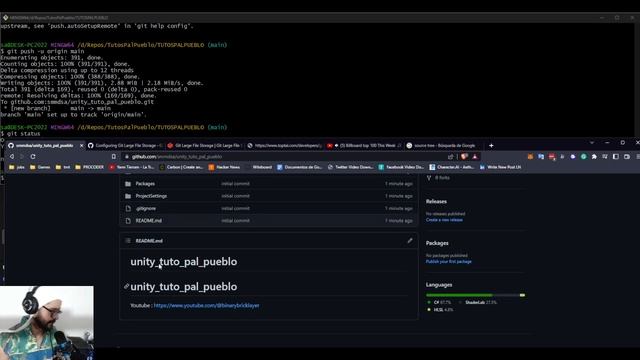
Task: Switch to Billboard top 100 tab
Action: tap(364, 145)
